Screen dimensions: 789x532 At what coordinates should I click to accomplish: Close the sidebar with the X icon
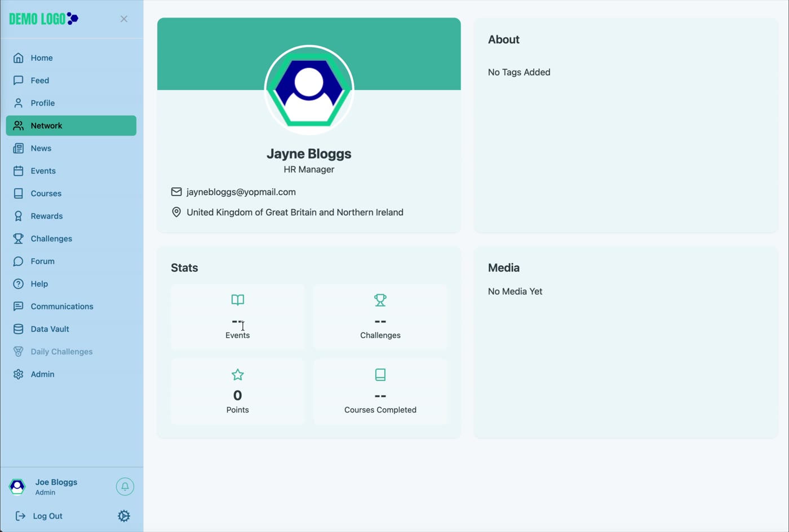(124, 19)
